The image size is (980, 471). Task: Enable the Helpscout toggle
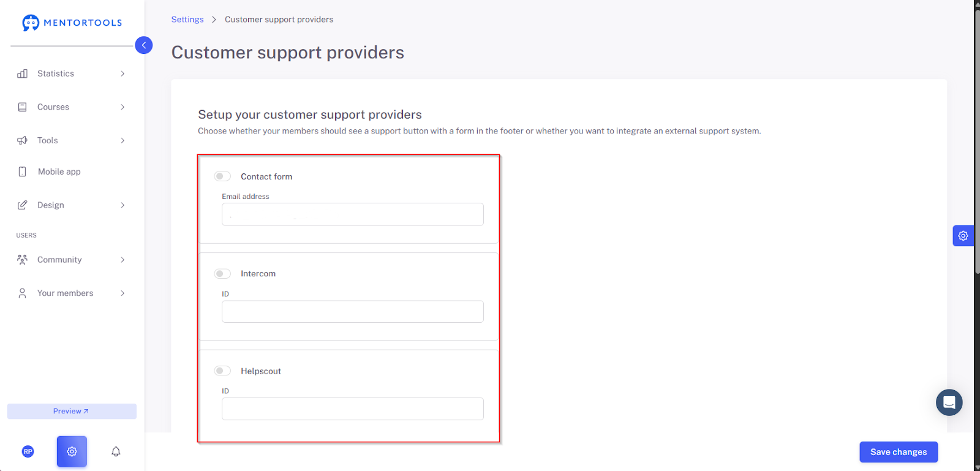click(x=222, y=371)
